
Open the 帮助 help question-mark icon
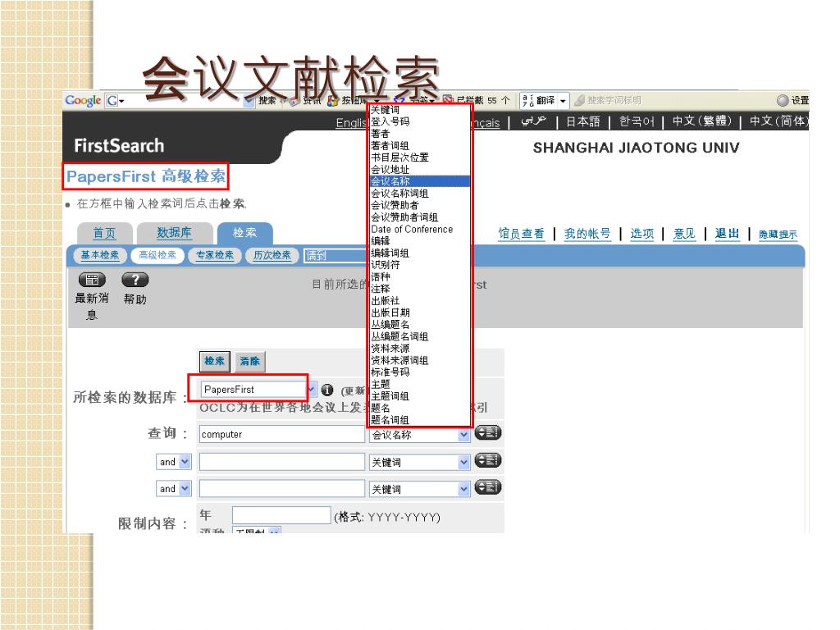tap(135, 280)
